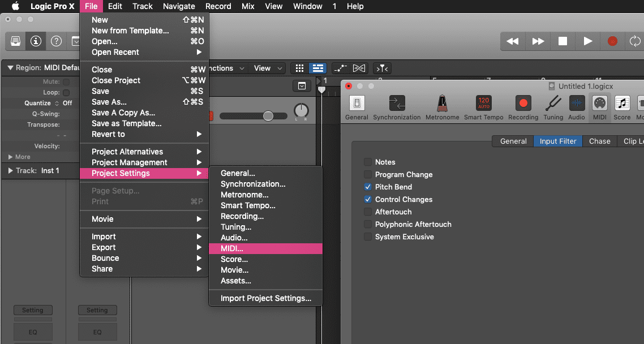Click the Quantize value Off
This screenshot has width=644, height=344.
point(67,103)
